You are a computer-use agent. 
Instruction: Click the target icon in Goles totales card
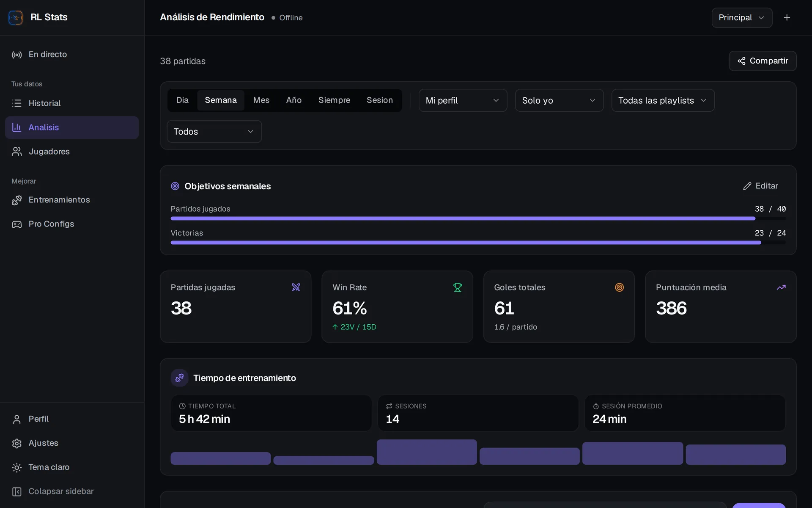(x=619, y=287)
